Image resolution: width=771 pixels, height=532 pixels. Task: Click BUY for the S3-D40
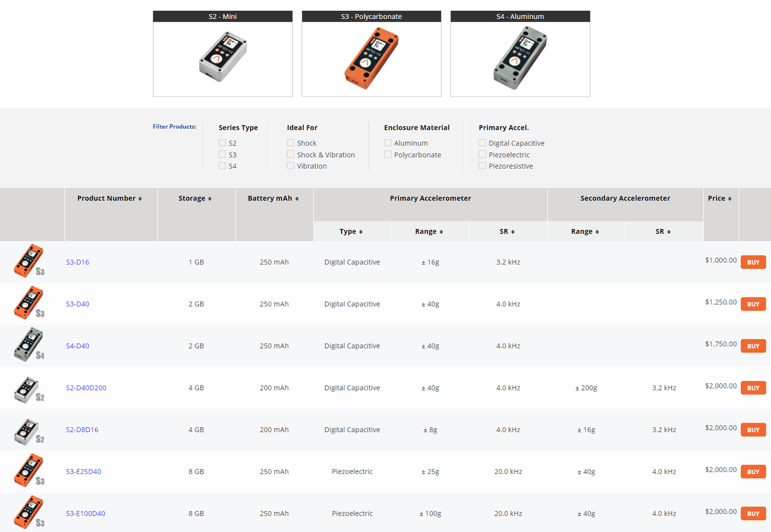point(753,304)
